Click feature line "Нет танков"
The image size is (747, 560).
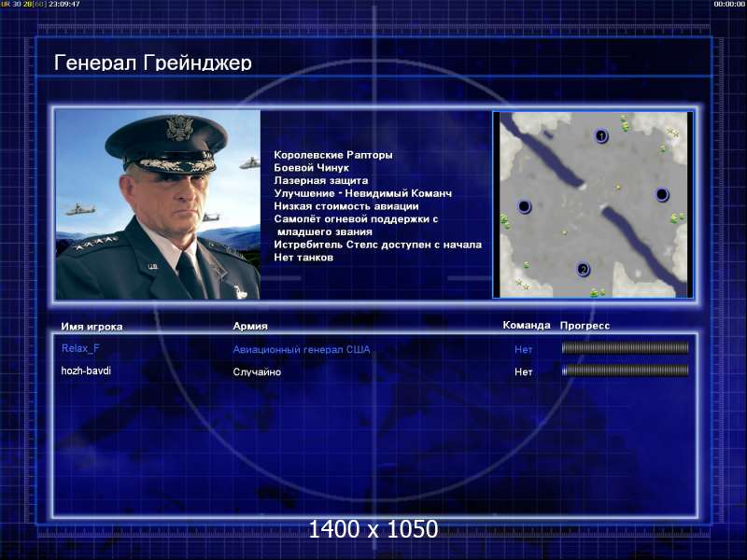[x=303, y=258]
